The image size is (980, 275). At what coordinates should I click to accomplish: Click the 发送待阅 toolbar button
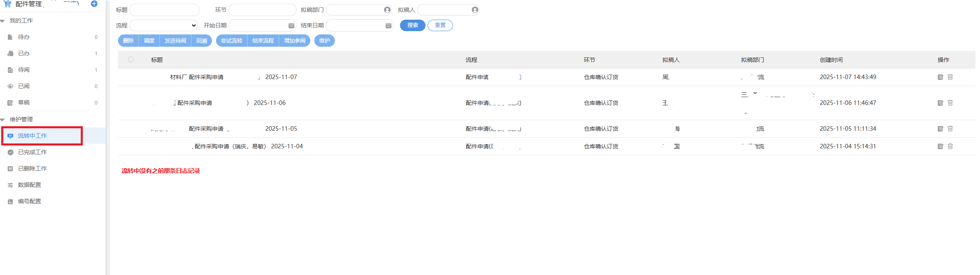coord(175,41)
